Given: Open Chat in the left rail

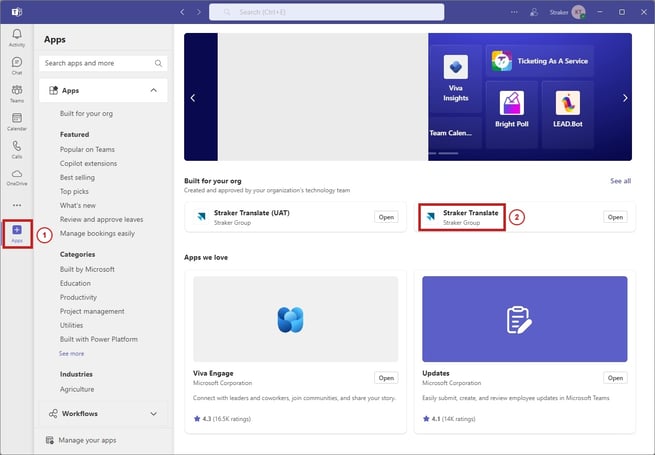Looking at the screenshot, I should tap(17, 65).
